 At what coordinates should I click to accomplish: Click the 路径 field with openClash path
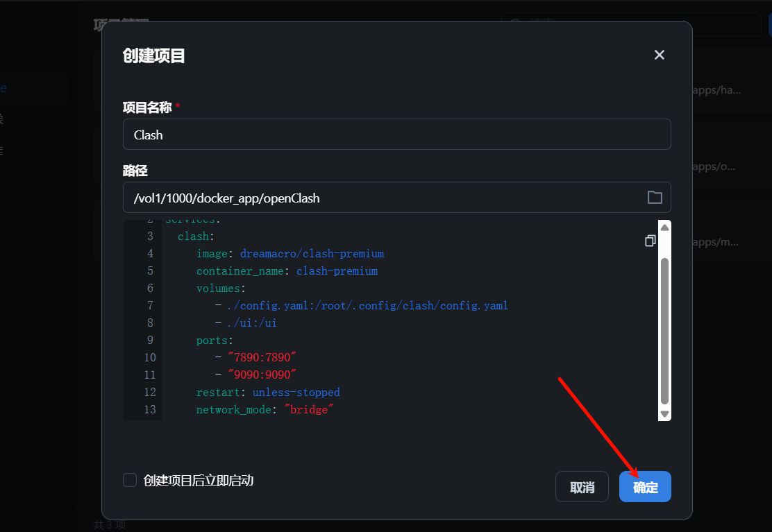point(382,198)
